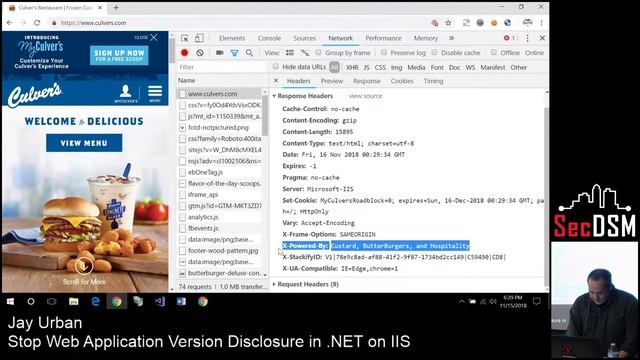Filter requests by XHR
This screenshot has width=640, height=360.
pos(352,67)
